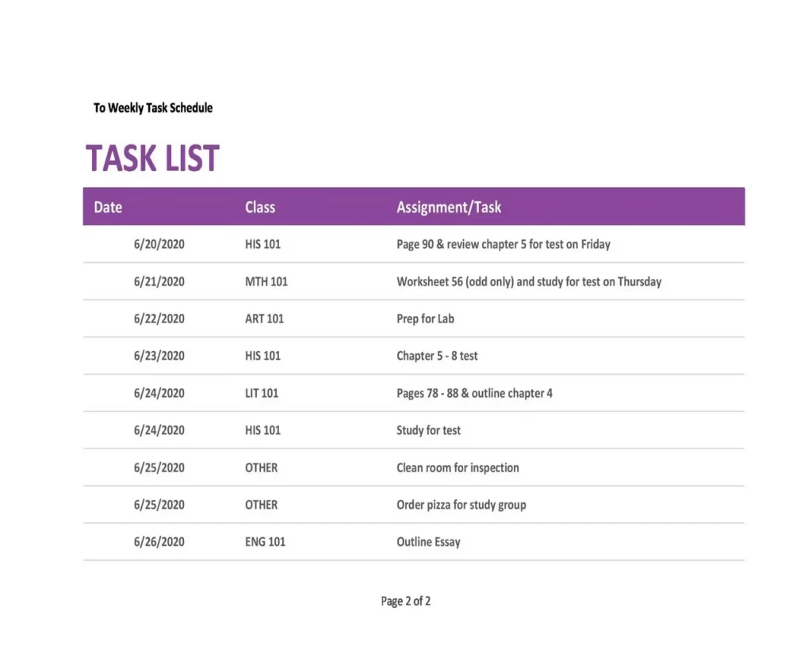Click 'Clean room for inspection' task
812x649 pixels.
[458, 468]
